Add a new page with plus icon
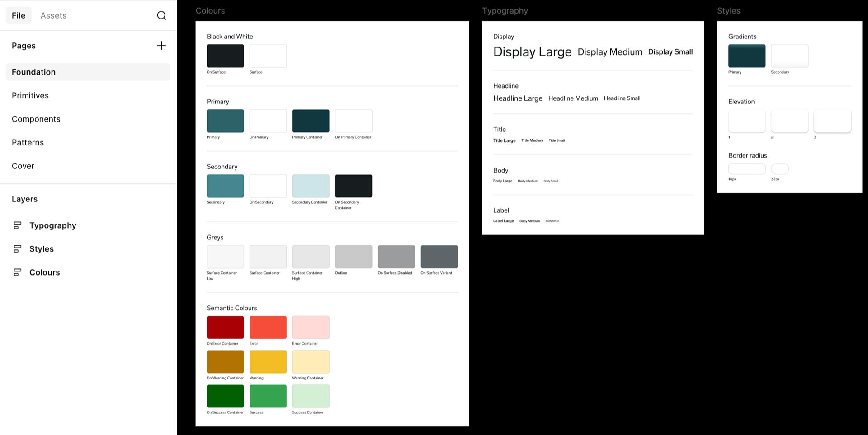 point(161,46)
